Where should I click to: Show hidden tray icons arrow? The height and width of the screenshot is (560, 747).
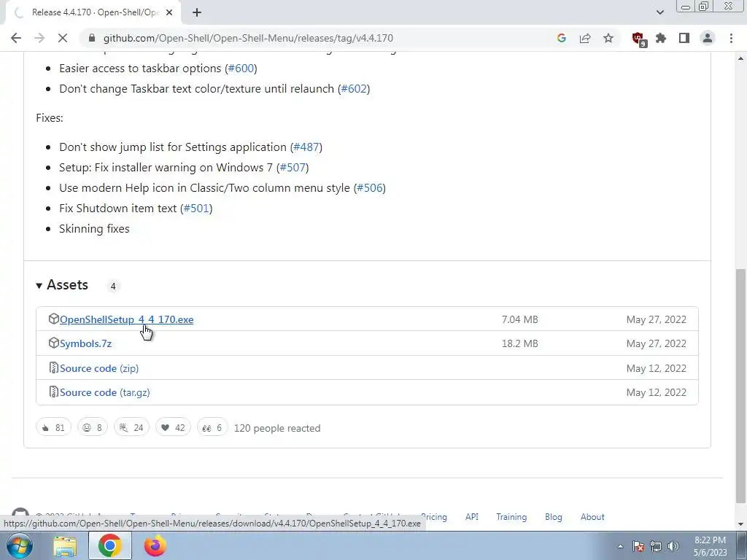(x=620, y=547)
